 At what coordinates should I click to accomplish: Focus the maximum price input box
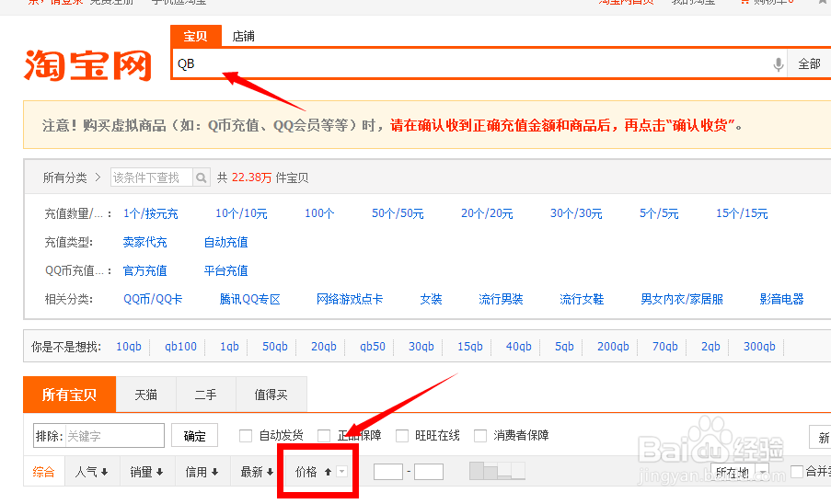pyautogui.click(x=429, y=471)
